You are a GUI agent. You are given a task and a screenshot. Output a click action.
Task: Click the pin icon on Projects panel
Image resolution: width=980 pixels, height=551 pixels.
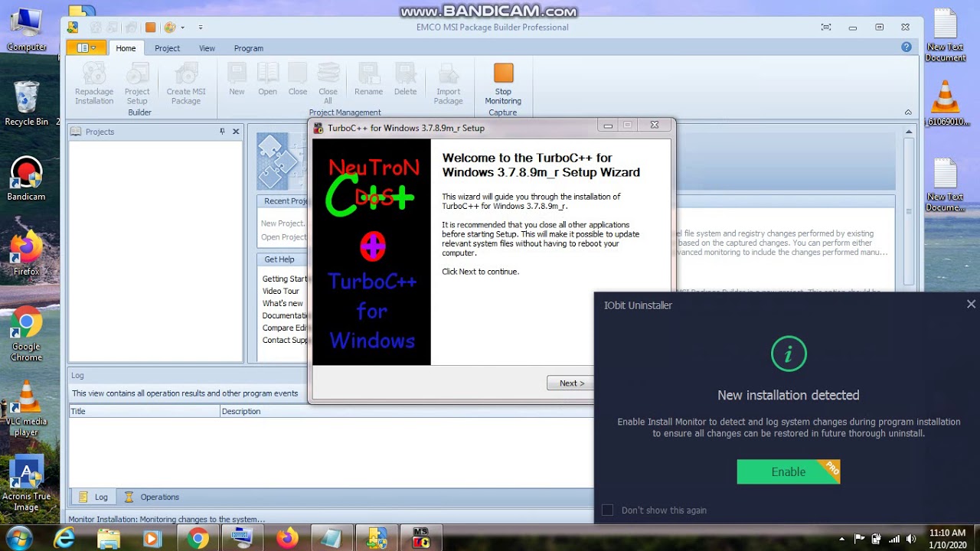click(x=222, y=132)
